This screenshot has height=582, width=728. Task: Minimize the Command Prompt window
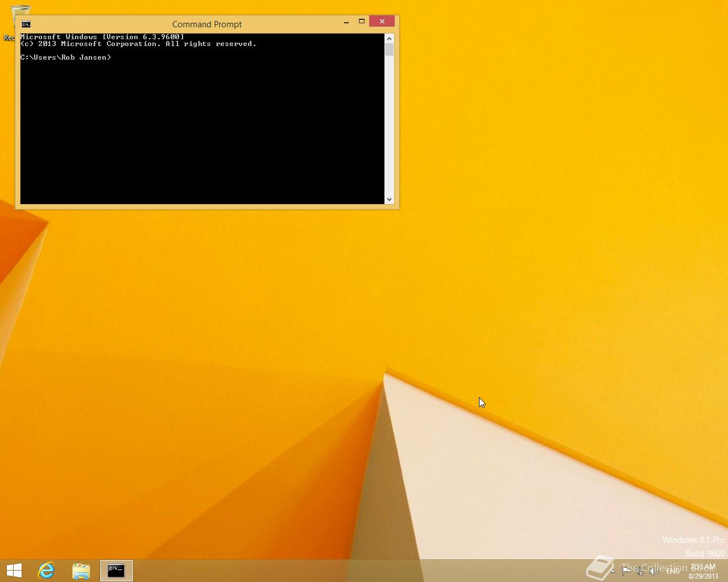point(346,22)
